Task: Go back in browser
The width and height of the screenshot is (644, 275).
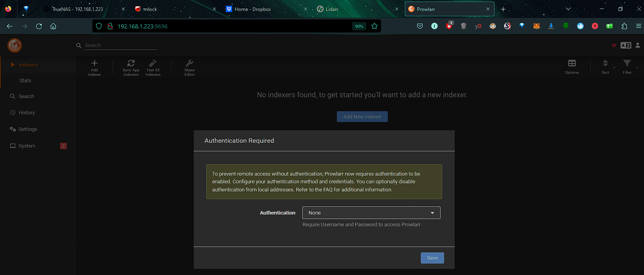Action: [10, 26]
